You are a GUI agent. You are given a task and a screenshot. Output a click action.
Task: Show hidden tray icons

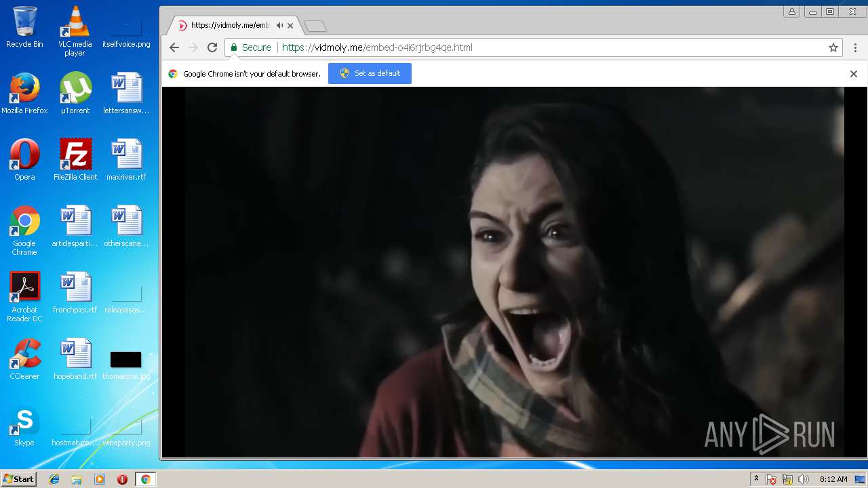(757, 479)
